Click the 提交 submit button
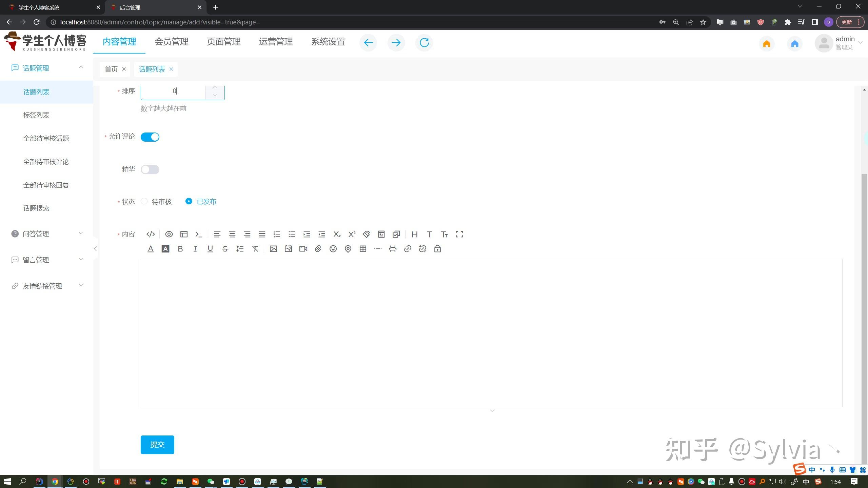 click(x=157, y=444)
